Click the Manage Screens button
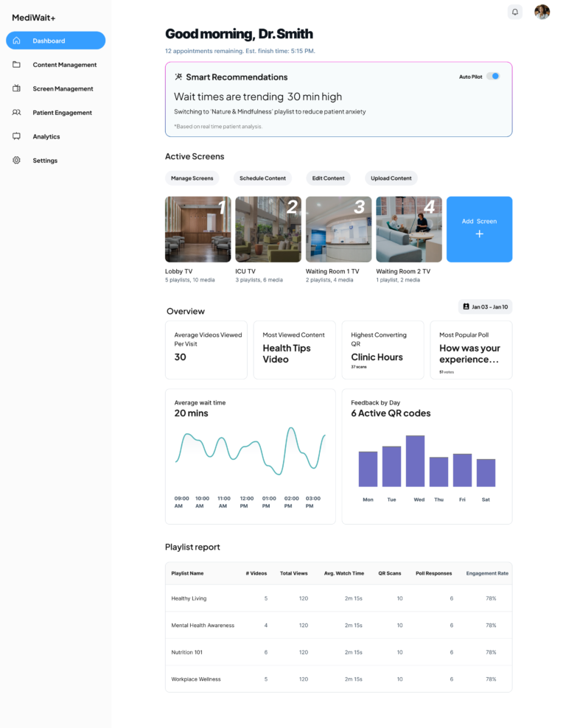566x728 pixels. 192,178
